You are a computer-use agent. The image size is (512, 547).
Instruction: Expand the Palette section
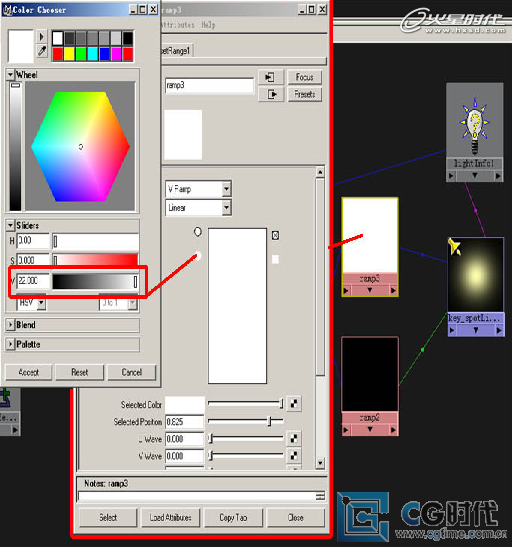point(10,344)
